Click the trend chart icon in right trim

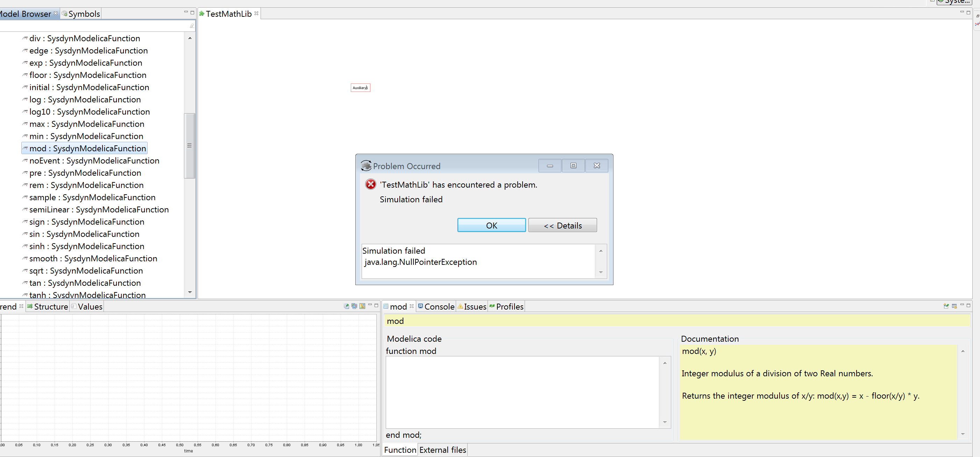977,24
